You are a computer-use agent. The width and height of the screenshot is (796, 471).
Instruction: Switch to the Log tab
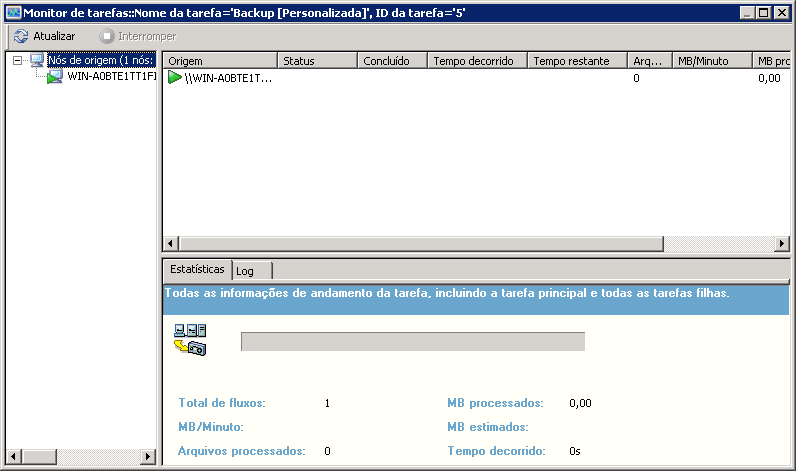252,271
